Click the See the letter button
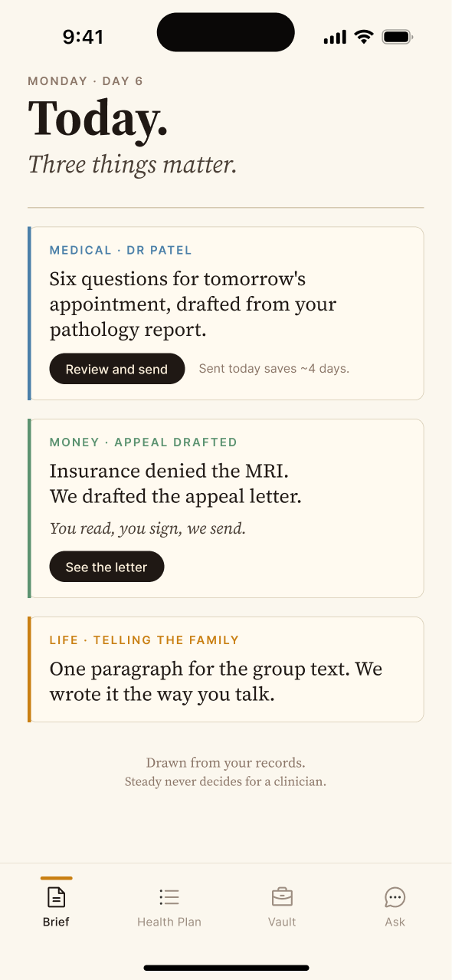The image size is (452, 980). tap(106, 567)
